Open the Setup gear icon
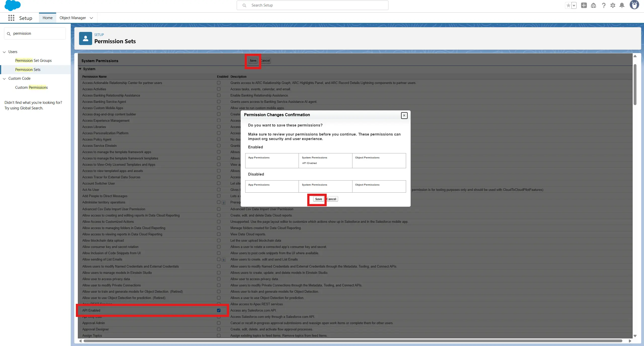The width and height of the screenshot is (644, 346). (x=613, y=5)
